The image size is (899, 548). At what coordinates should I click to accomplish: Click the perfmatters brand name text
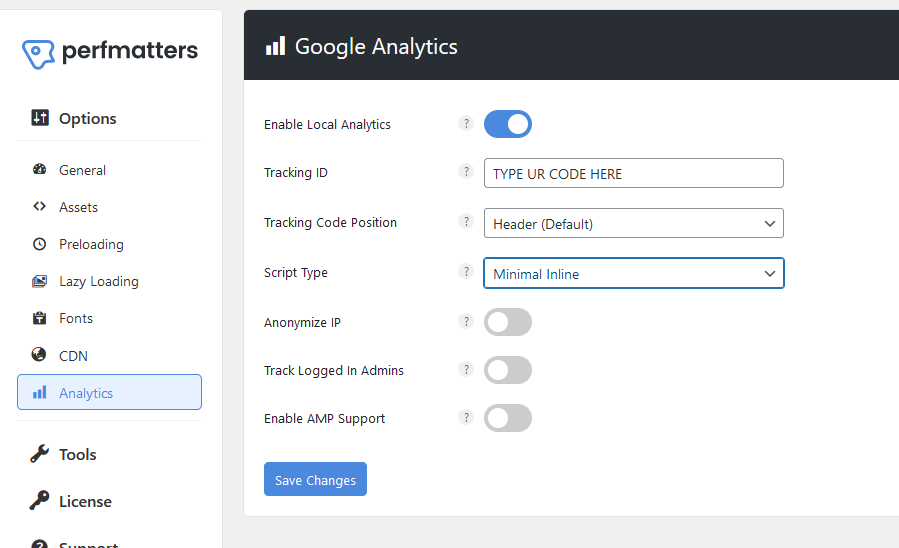click(130, 51)
